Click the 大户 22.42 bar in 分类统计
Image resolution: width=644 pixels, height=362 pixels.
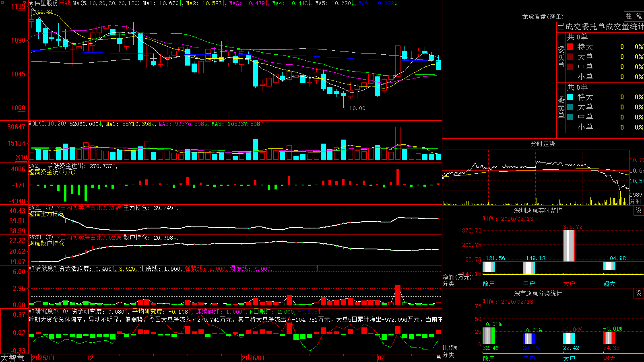(x=569, y=338)
